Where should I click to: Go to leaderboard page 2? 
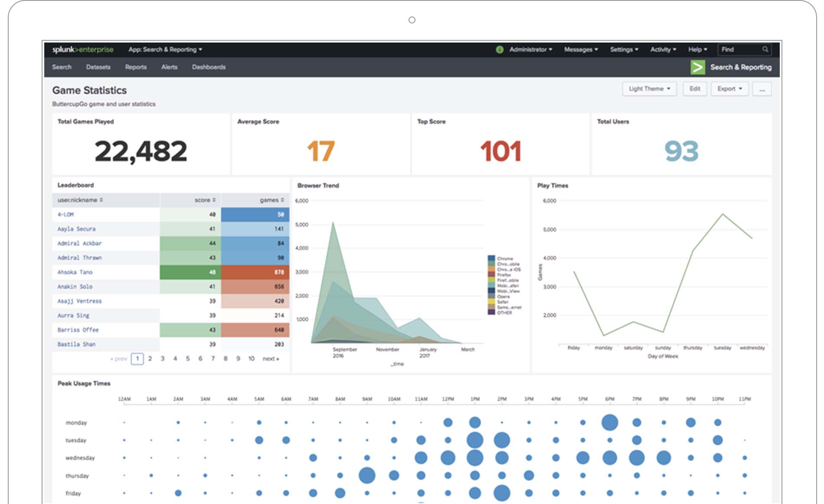click(150, 359)
